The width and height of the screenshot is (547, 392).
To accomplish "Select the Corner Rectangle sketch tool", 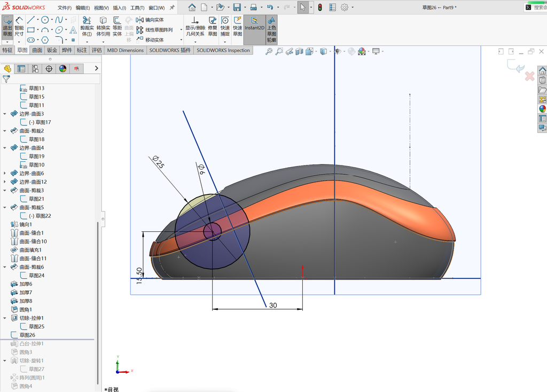I will tap(30, 30).
